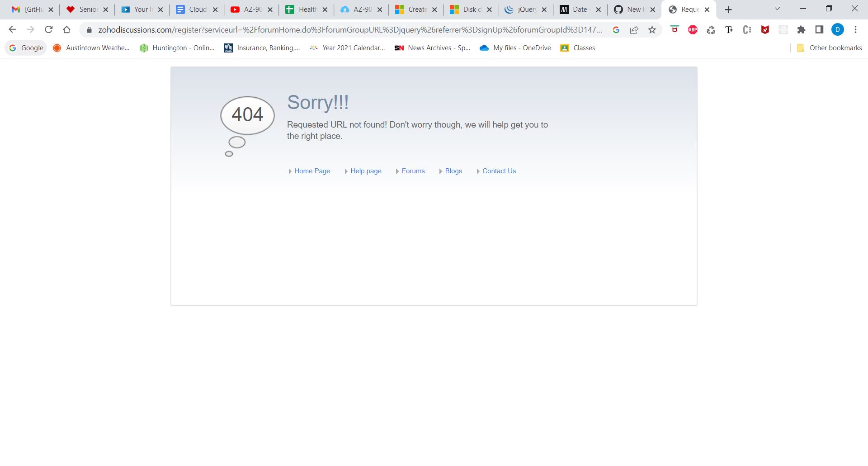Viewport: 868px width, 466px height.
Task: Open the Other bookmarks folder
Action: pos(829,48)
